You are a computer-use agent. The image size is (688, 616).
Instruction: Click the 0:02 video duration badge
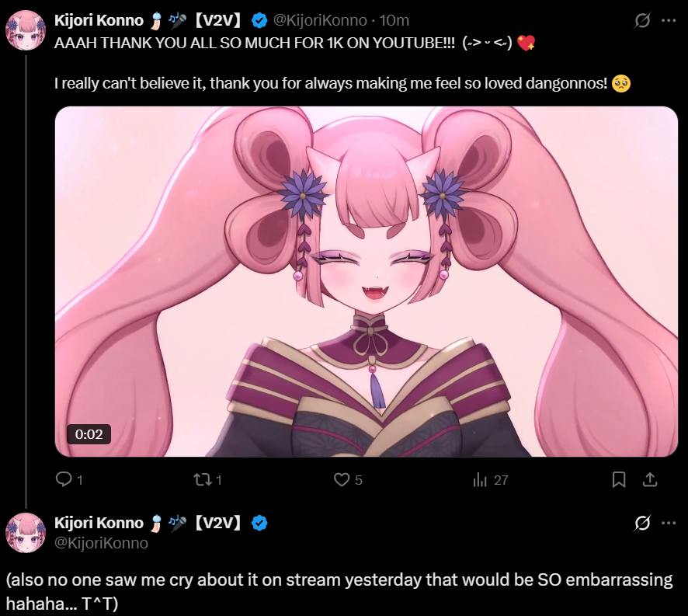[89, 433]
